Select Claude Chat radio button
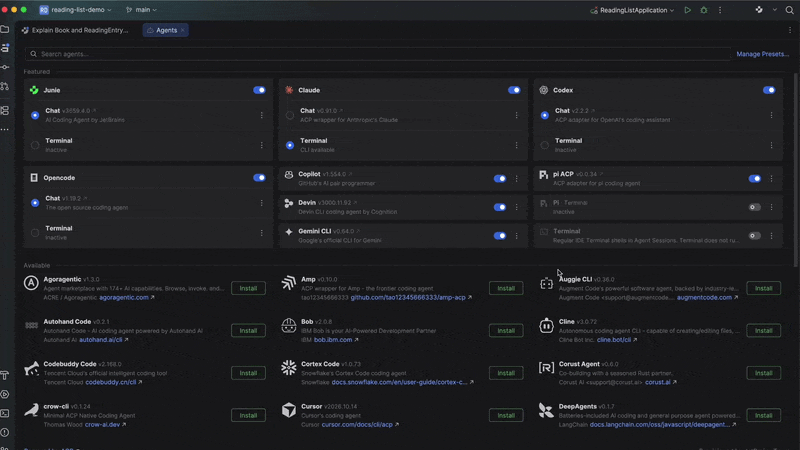This screenshot has height=450, width=800. tap(290, 115)
